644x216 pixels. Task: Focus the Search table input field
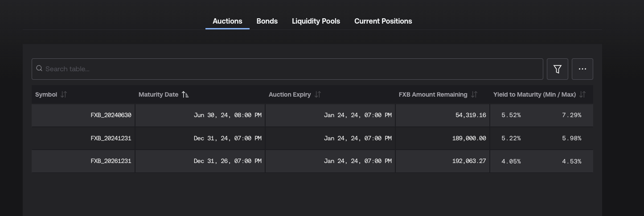pyautogui.click(x=290, y=69)
